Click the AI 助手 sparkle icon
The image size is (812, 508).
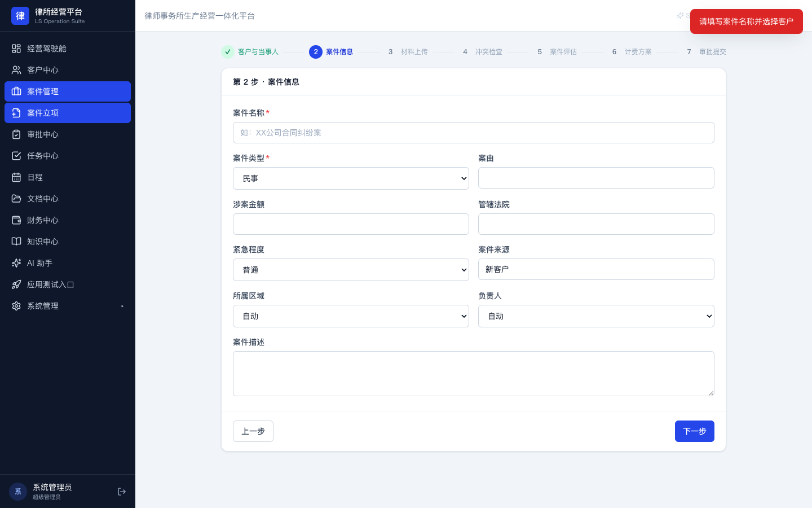tap(16, 263)
